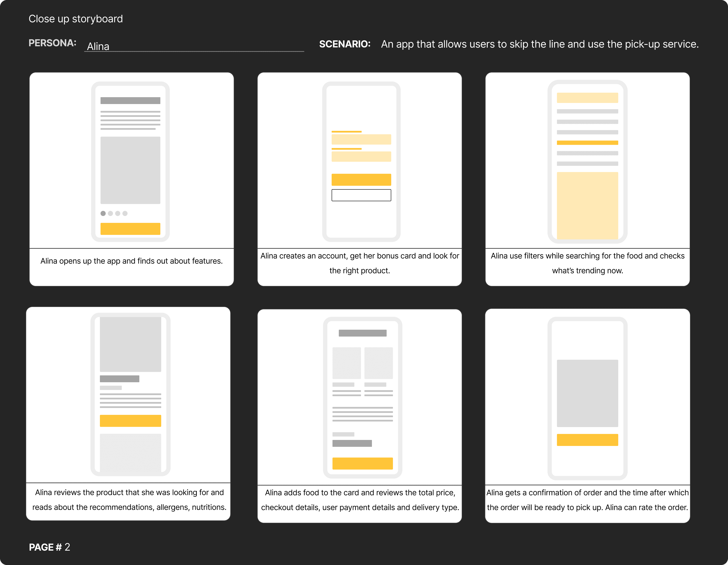Click the 'Close up storyboard' title
Viewport: 728px width, 565px height.
coord(76,19)
